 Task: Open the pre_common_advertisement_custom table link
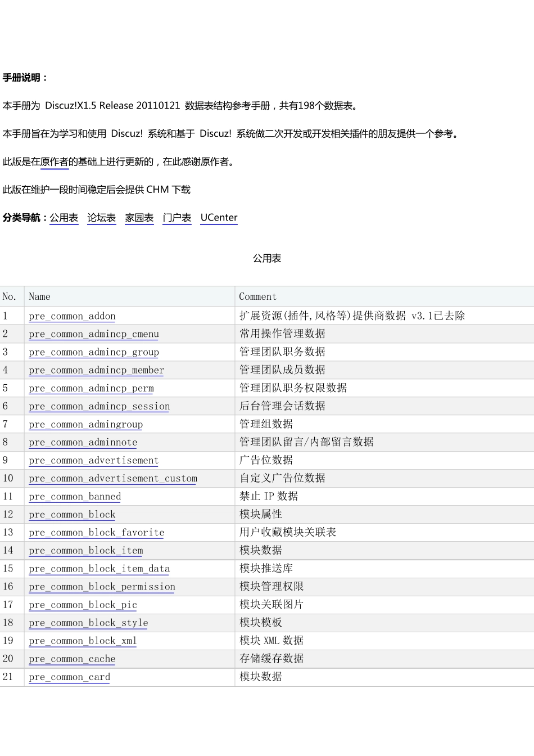coord(113,478)
